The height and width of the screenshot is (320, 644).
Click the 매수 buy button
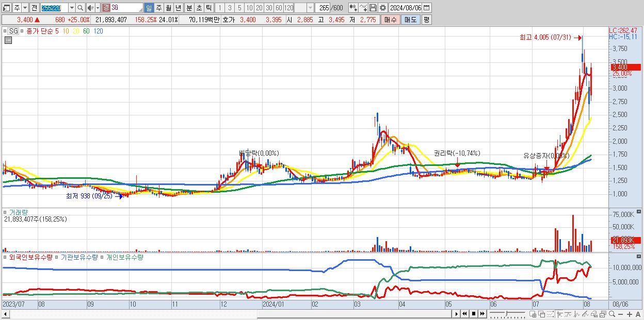[x=390, y=20]
